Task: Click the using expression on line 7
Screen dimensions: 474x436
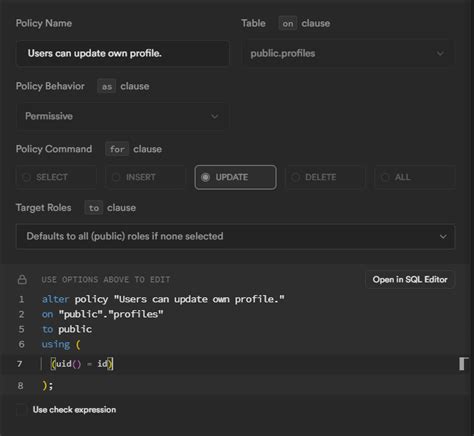Action: pyautogui.click(x=82, y=364)
